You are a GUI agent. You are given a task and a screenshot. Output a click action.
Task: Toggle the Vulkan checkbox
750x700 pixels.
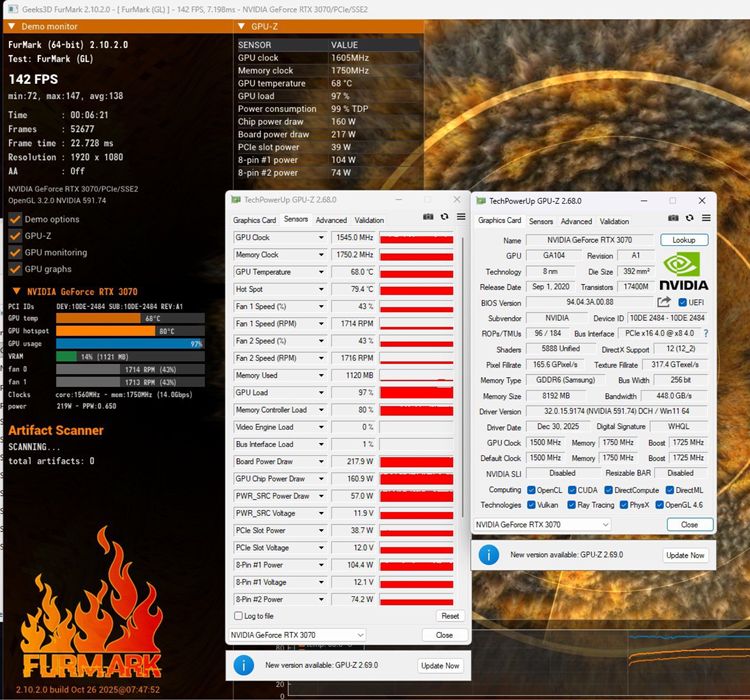(531, 505)
